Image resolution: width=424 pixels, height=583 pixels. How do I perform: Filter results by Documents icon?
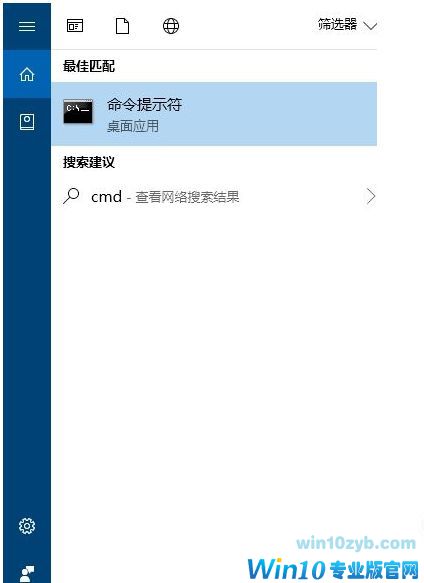pyautogui.click(x=122, y=26)
